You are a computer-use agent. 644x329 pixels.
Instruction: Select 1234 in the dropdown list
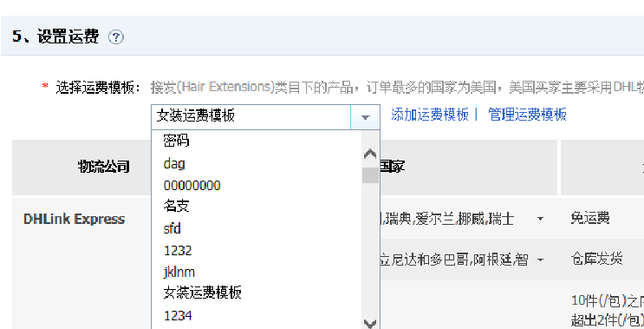coord(178,315)
